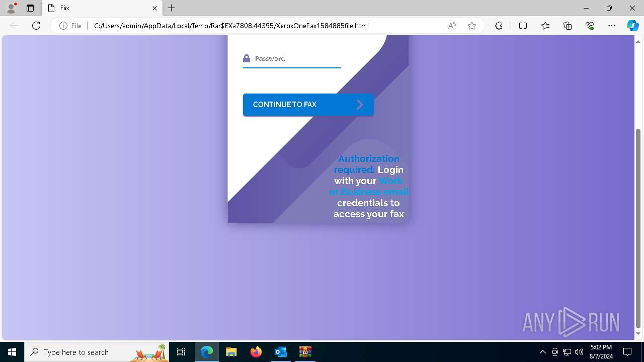The height and width of the screenshot is (362, 644).
Task: Click CONTINUE TO FAX button
Action: click(x=308, y=105)
